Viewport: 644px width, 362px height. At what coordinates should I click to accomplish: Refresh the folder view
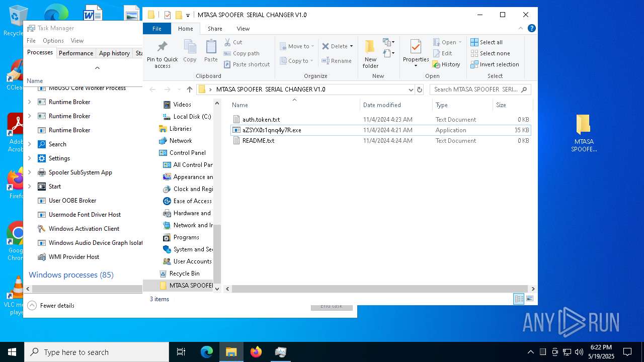coord(420,89)
